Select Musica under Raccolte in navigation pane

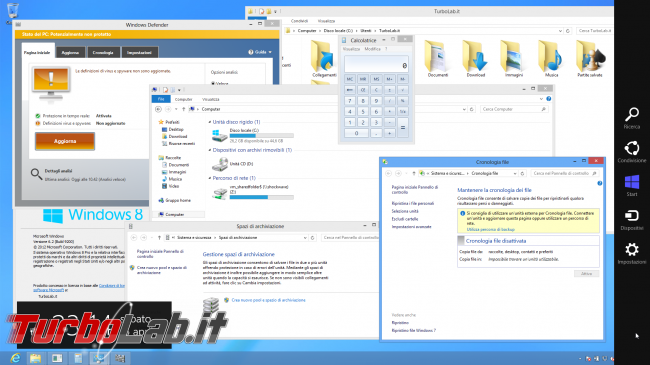[x=172, y=179]
